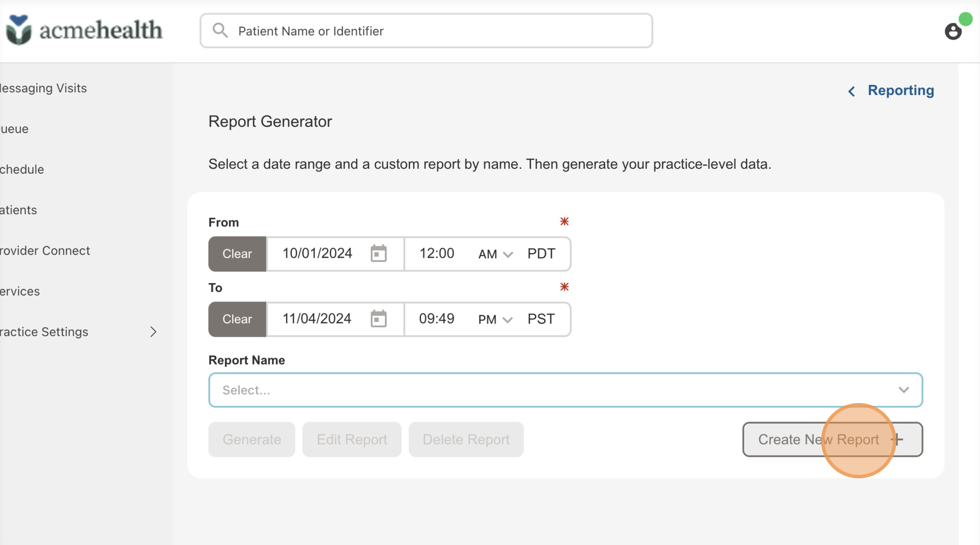Navigate back to Reporting link

(x=901, y=91)
